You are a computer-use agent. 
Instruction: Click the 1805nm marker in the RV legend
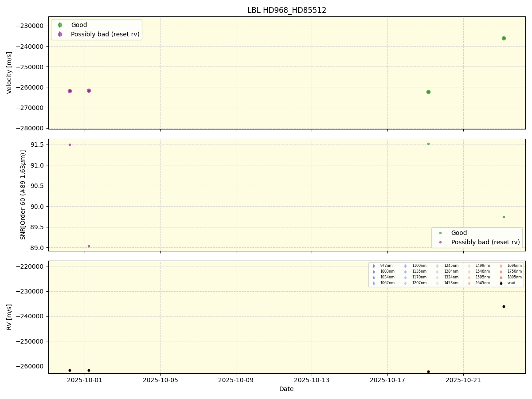point(501,278)
